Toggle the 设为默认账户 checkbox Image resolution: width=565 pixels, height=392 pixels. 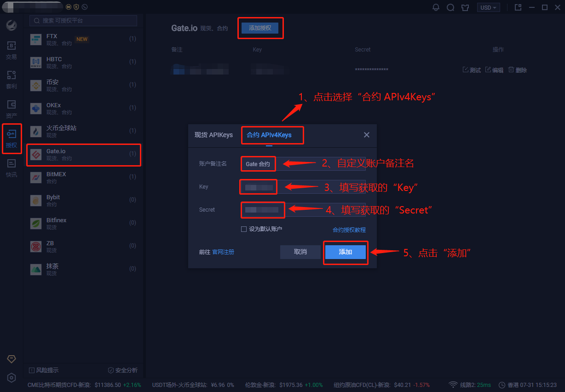point(244,229)
